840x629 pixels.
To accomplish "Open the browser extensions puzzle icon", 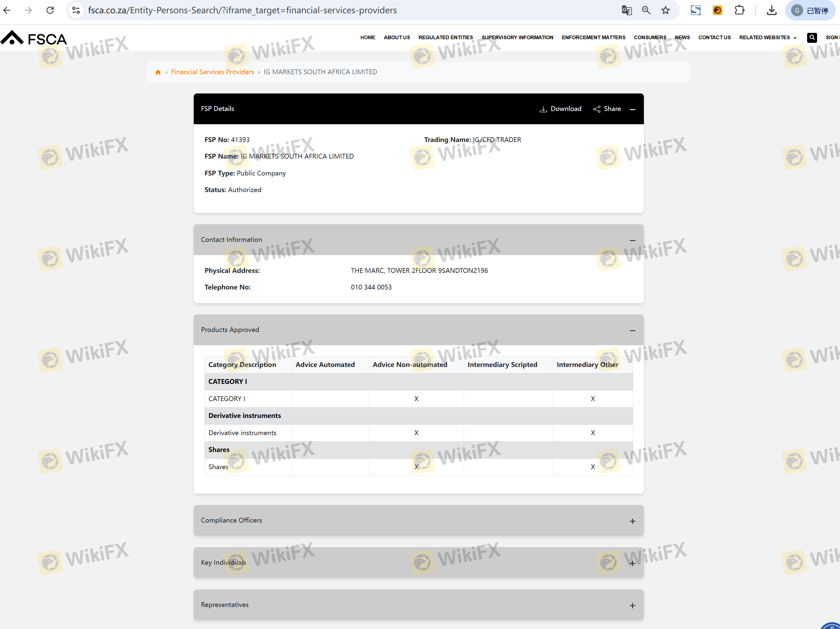I will click(739, 10).
